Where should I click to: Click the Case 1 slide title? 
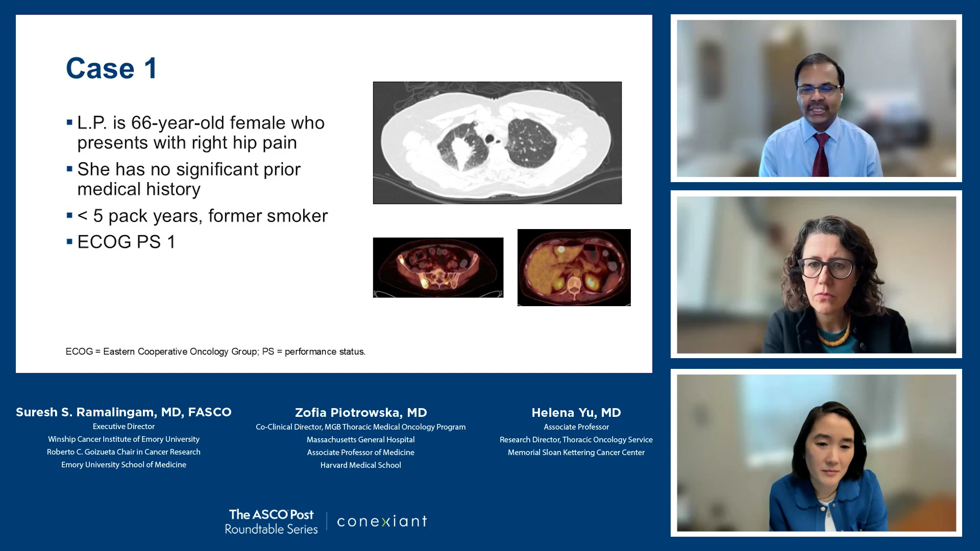pyautogui.click(x=112, y=68)
